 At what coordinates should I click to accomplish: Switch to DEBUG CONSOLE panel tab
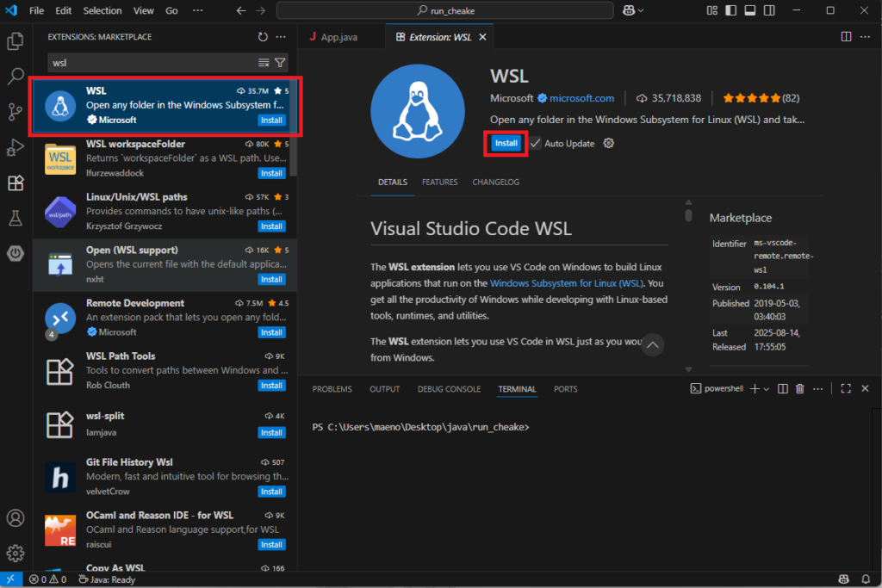(x=449, y=389)
